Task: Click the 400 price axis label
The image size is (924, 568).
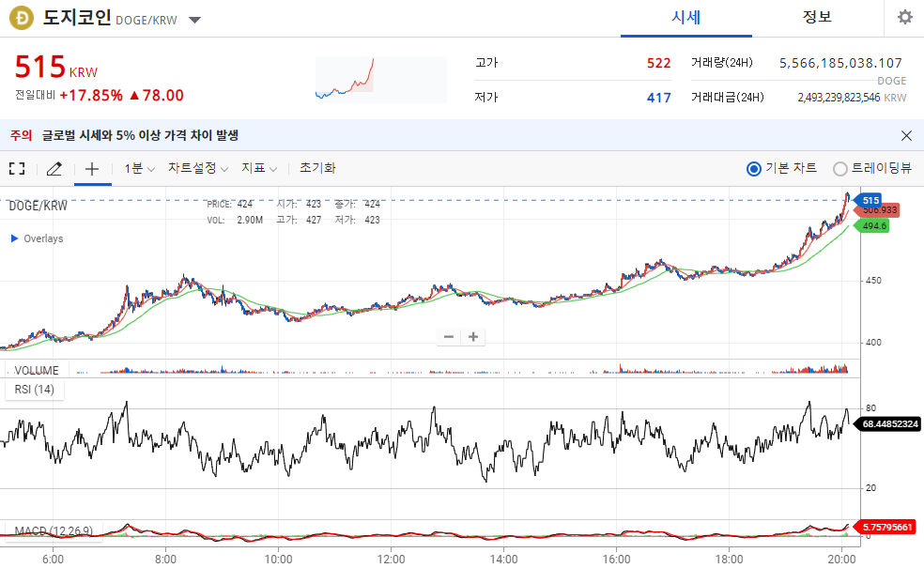Action: 873,343
